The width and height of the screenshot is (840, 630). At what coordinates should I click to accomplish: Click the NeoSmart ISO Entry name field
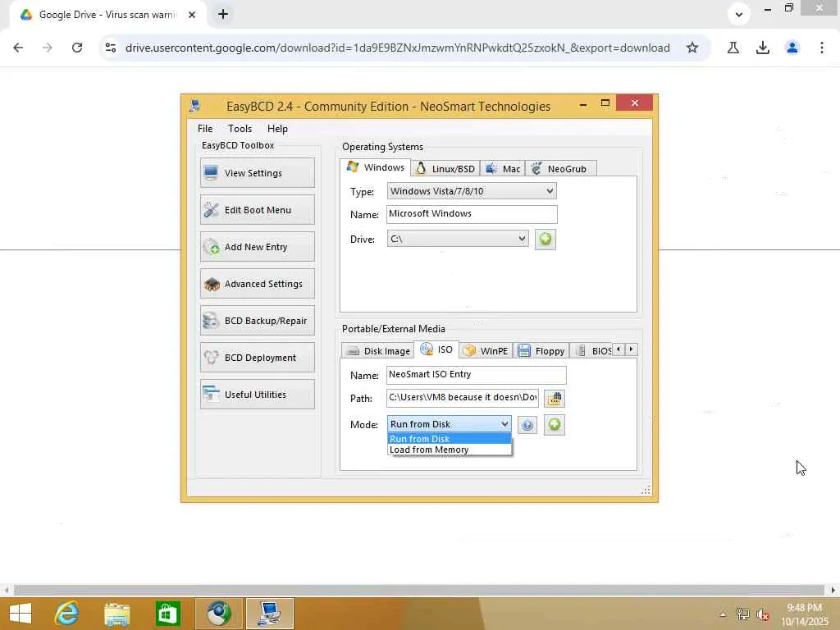click(x=476, y=374)
